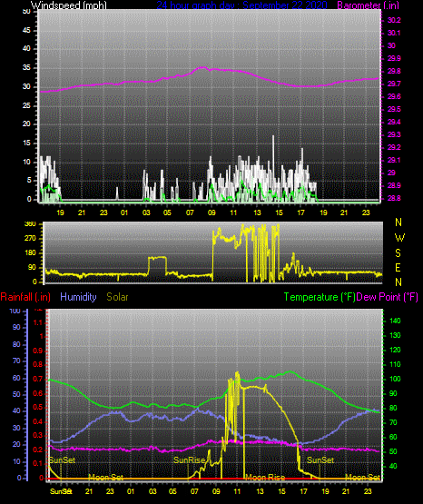Click hour '13' on the windspeed graph axis
The height and width of the screenshot is (504, 423).
pos(257,212)
